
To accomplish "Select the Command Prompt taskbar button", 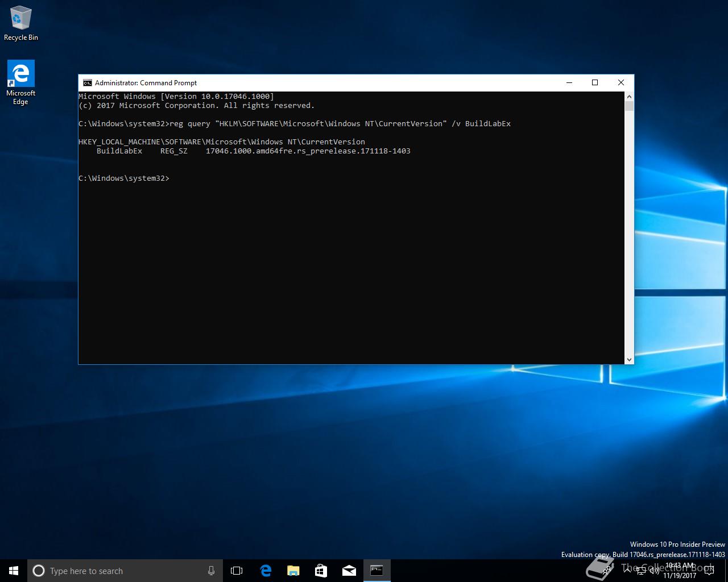I will pos(377,571).
